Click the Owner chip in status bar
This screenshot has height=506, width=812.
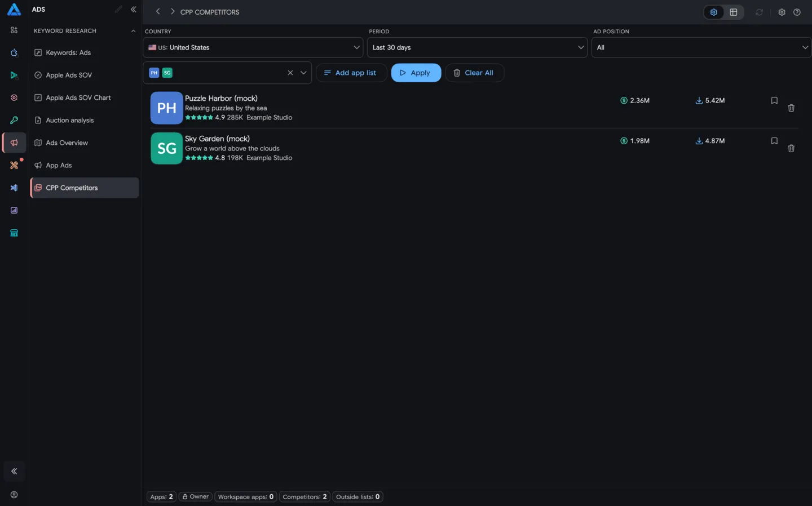(196, 496)
